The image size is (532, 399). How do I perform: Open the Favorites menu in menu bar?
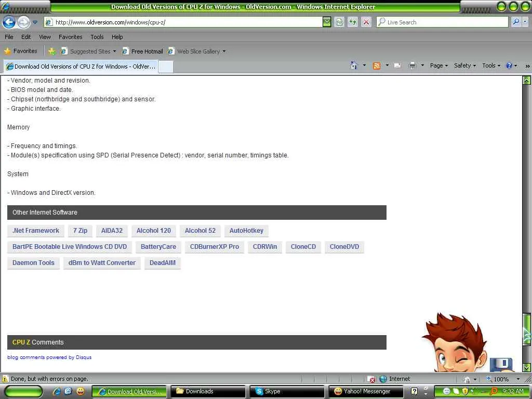pos(70,37)
